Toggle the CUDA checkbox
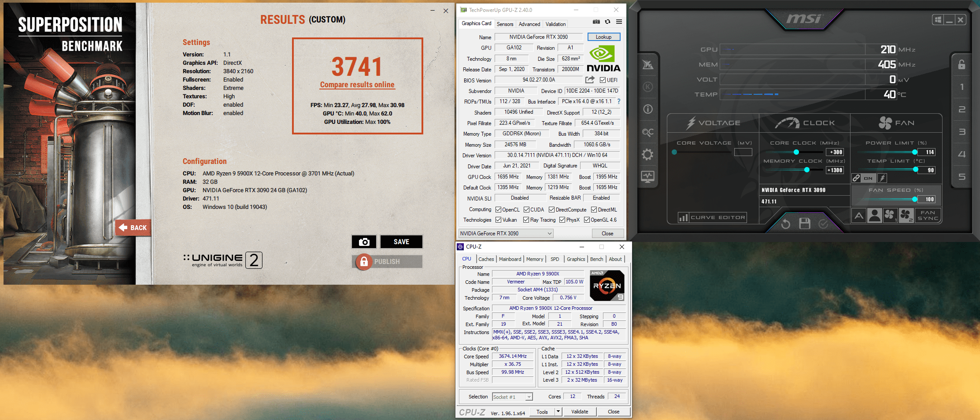Image resolution: width=980 pixels, height=420 pixels. pyautogui.click(x=526, y=210)
